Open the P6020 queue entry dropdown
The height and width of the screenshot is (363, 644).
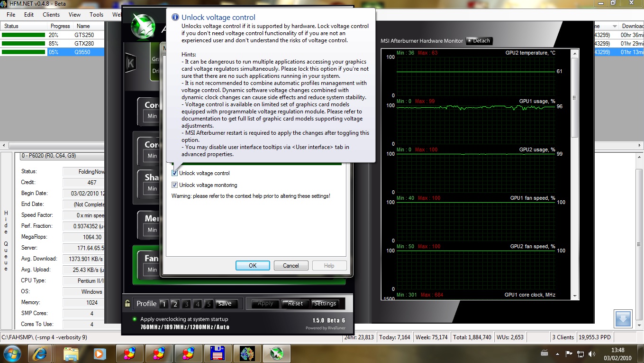click(62, 156)
